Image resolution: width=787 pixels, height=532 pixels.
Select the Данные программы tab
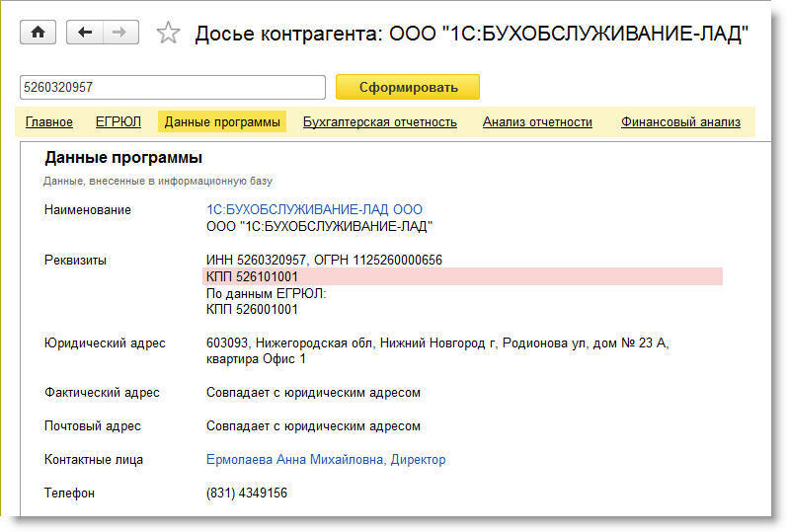222,122
